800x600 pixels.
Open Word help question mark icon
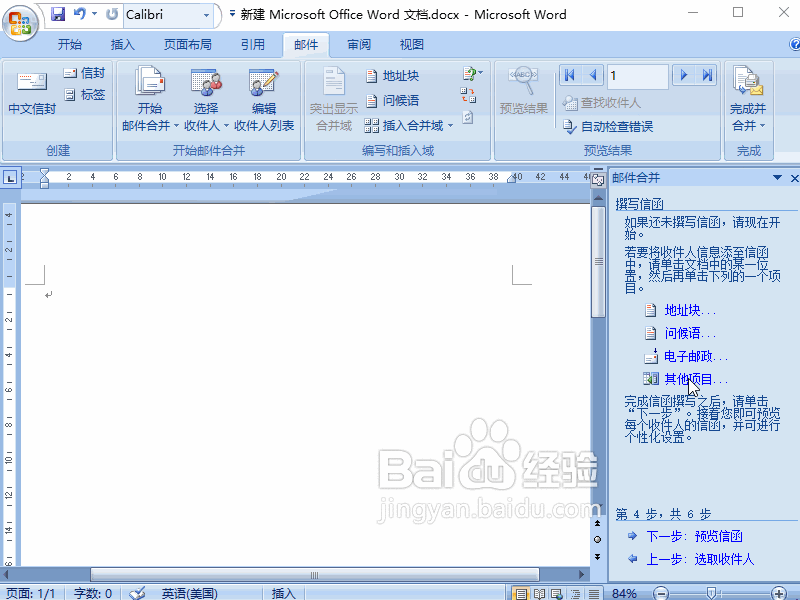coord(794,45)
